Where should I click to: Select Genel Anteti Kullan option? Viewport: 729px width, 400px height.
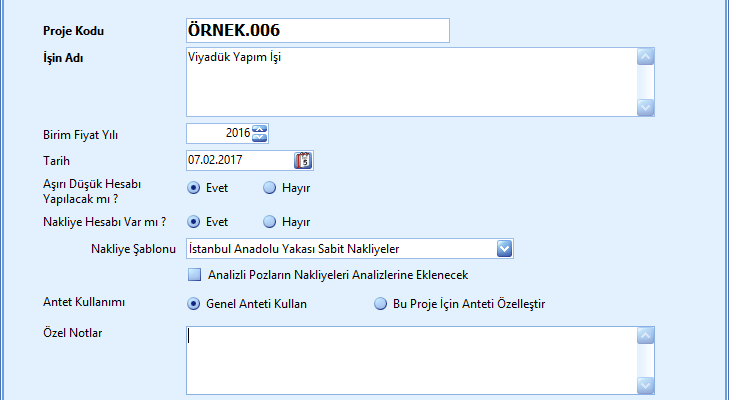[x=194, y=304]
